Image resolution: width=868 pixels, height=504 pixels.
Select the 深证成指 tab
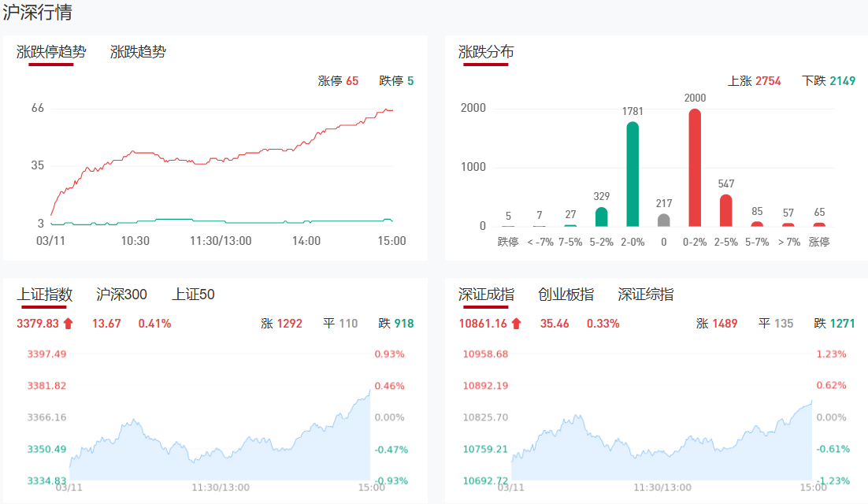pos(486,295)
